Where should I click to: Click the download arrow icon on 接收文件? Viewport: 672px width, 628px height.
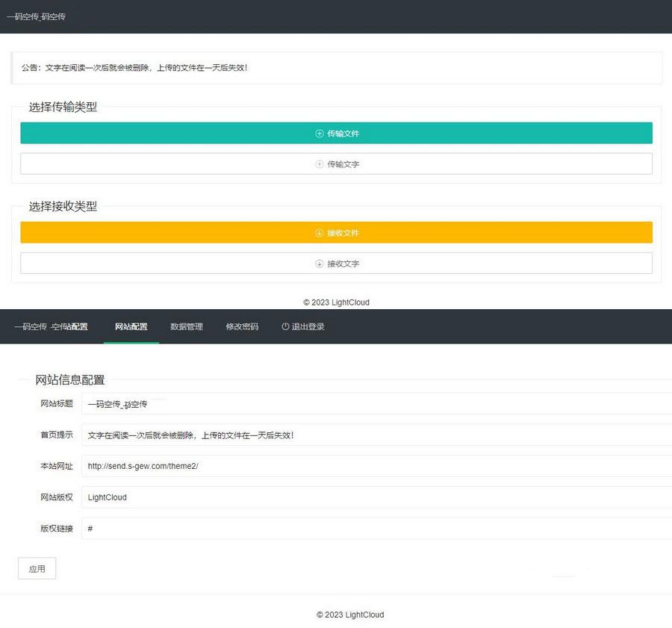[x=320, y=232]
